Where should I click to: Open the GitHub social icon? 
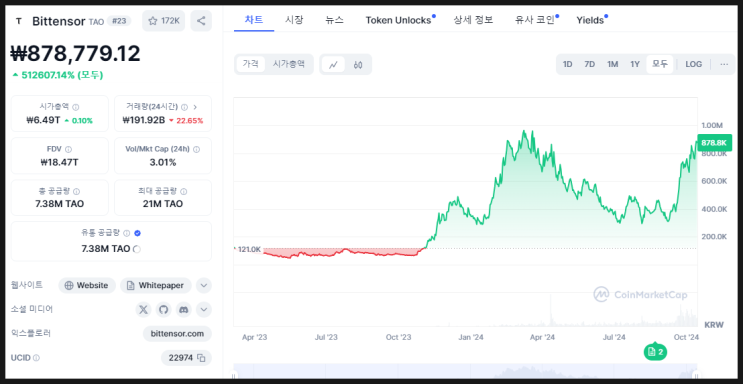pyautogui.click(x=163, y=310)
